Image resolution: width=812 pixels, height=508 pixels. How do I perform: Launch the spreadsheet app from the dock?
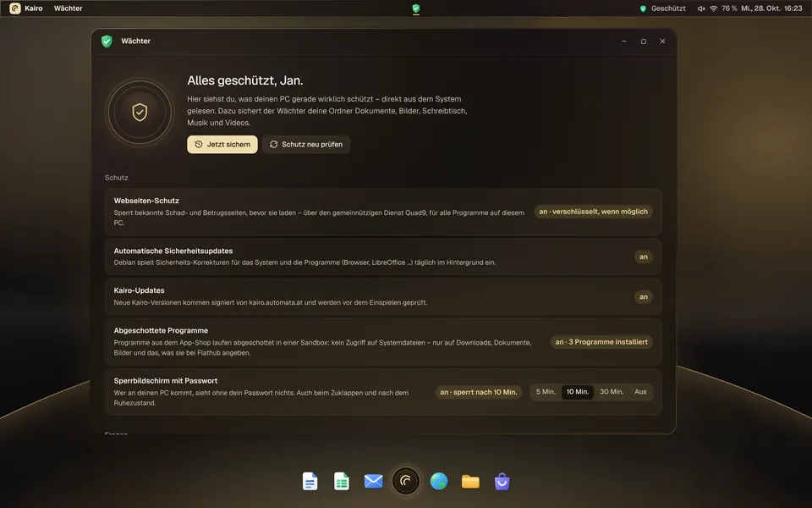[341, 482]
